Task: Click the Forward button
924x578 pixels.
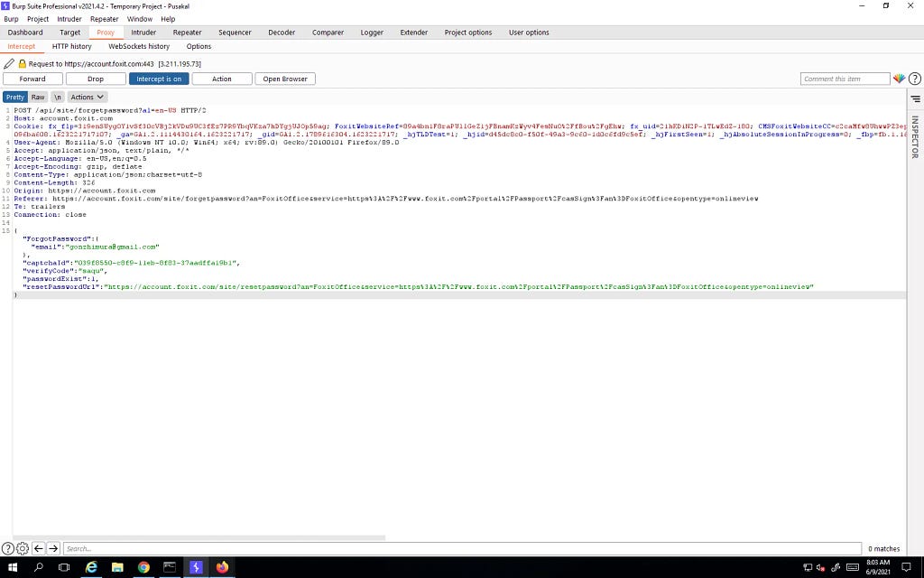Action: [x=32, y=79]
